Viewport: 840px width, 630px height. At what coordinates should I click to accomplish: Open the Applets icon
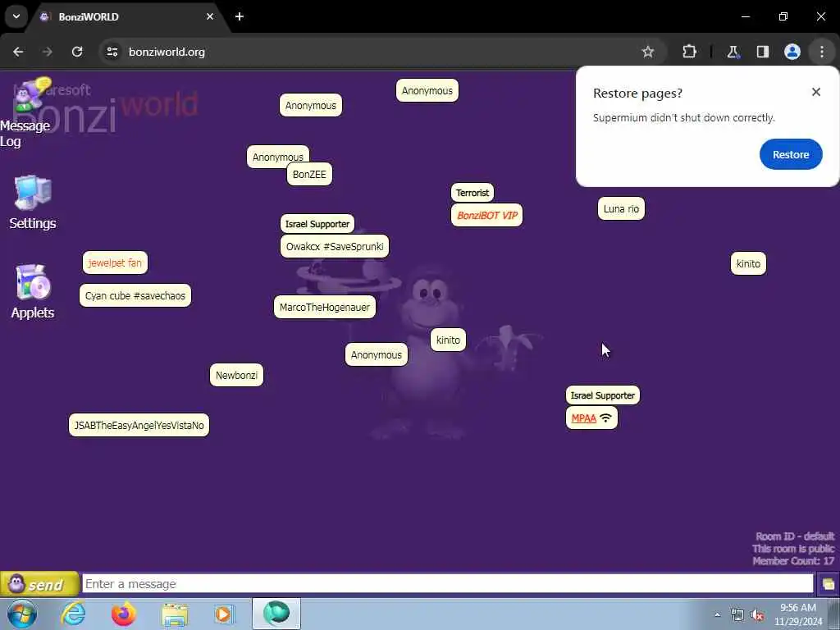pos(33,291)
